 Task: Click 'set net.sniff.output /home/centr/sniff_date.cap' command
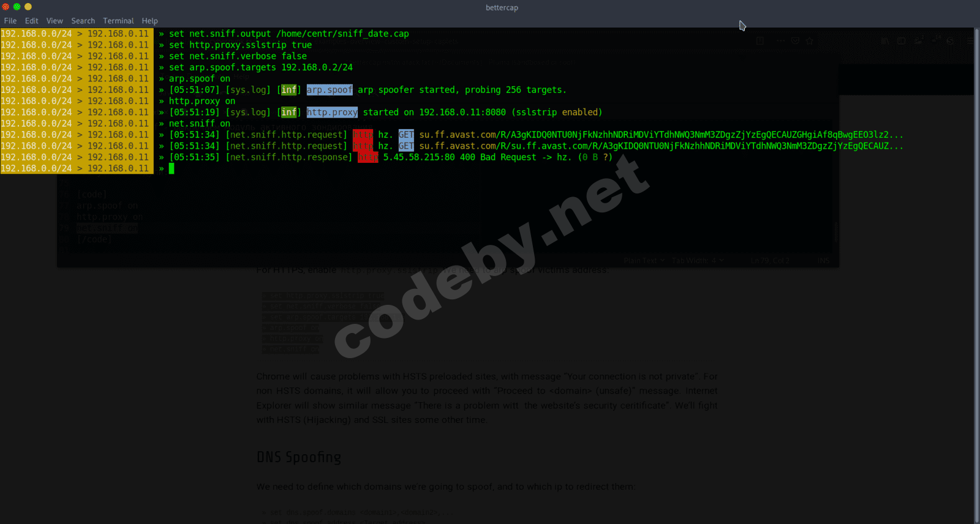coord(289,34)
